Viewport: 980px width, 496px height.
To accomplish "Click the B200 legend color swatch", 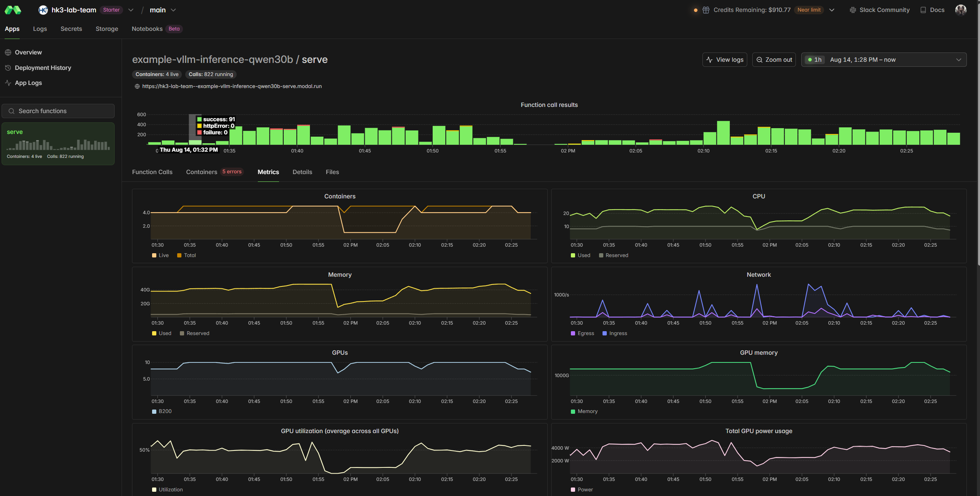I will click(154, 411).
